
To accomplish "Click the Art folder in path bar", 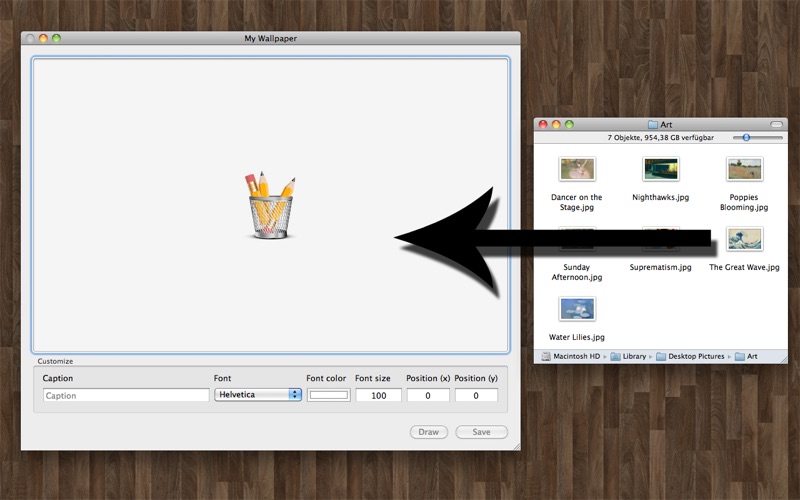I will point(746,356).
